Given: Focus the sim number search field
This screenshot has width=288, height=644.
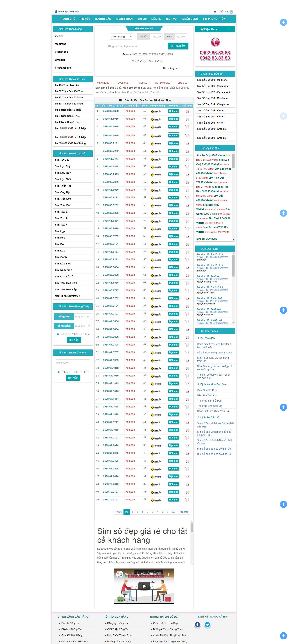Looking at the screenshot, I should [137, 46].
